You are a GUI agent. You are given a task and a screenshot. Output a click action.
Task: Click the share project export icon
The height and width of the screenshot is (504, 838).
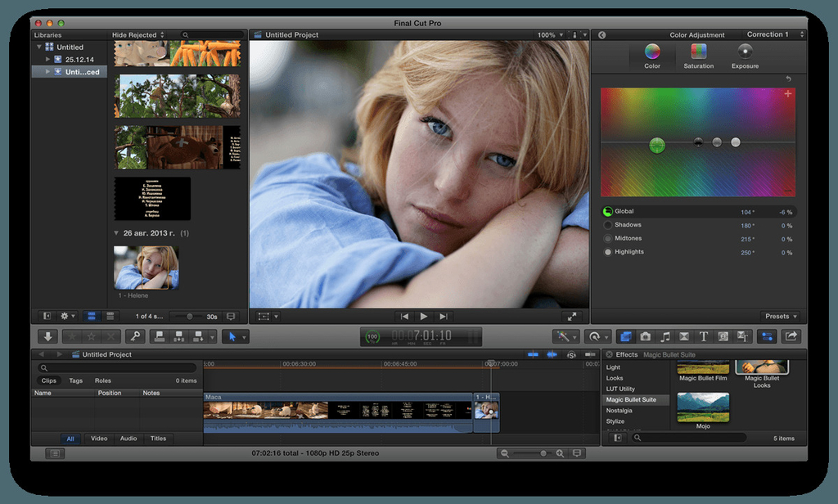point(791,336)
